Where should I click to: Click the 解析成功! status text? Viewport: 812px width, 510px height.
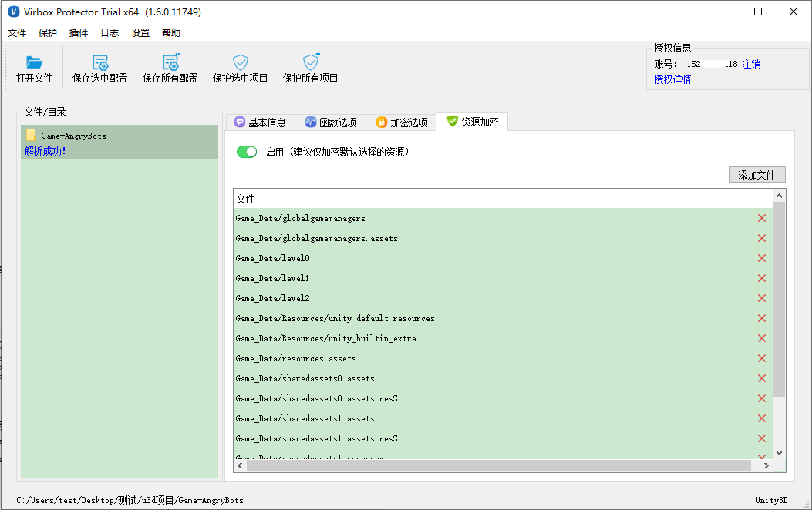[x=45, y=151]
